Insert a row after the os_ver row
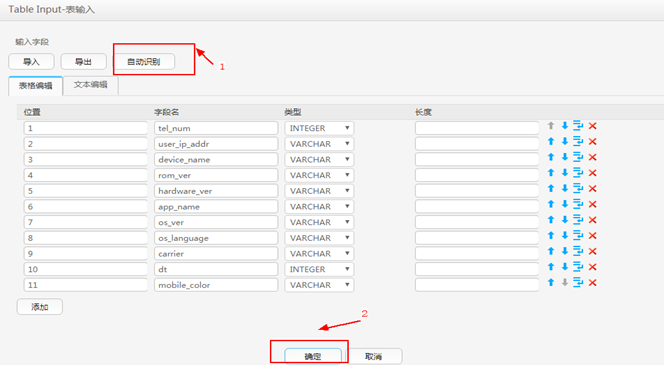Screen dimensions: 664x365 tap(578, 219)
